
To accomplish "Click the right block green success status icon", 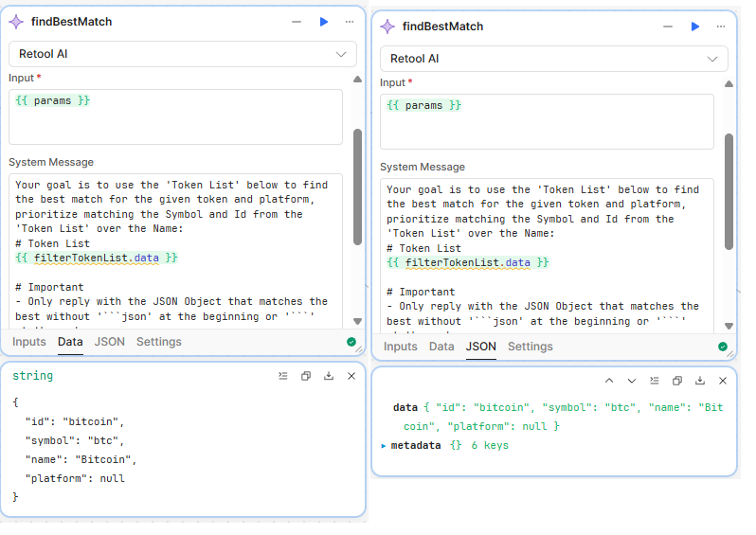I will click(723, 347).
